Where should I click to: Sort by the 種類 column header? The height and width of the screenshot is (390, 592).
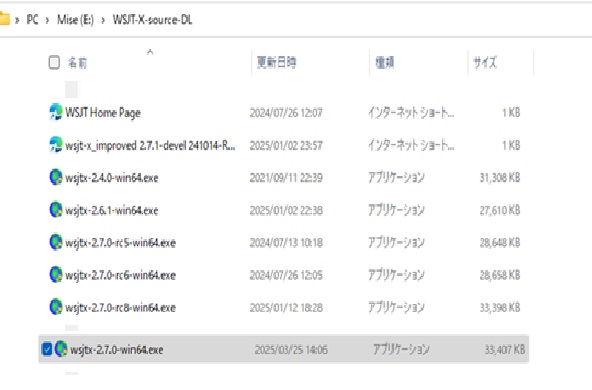385,62
